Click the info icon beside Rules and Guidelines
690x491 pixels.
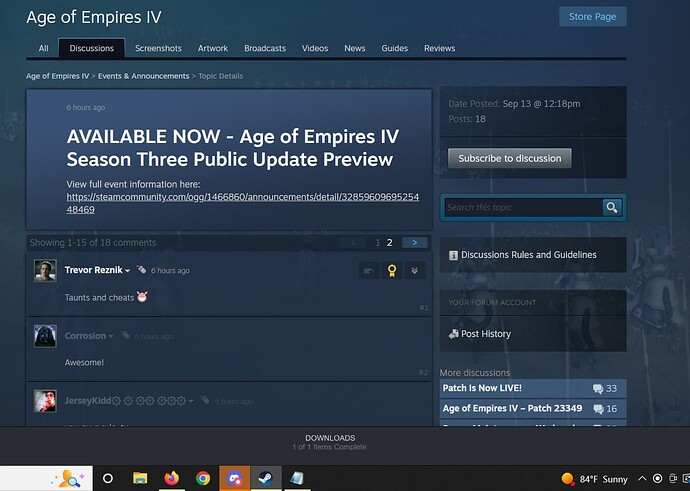point(453,255)
